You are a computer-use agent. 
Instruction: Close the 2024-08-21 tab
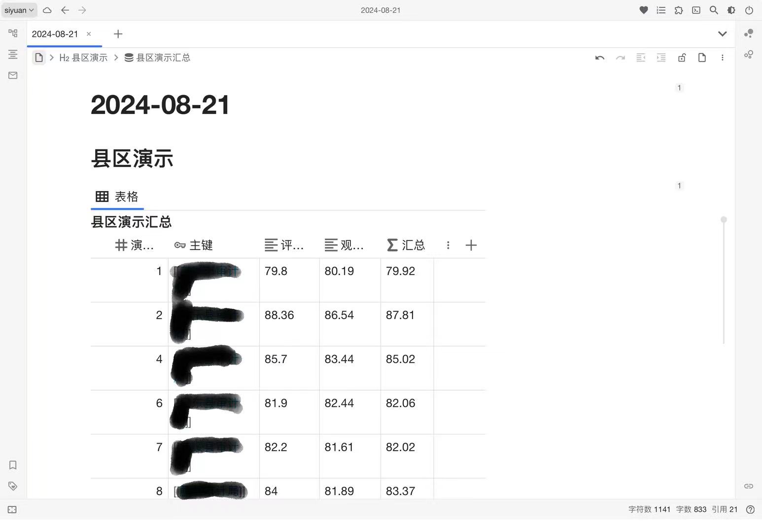pos(89,34)
